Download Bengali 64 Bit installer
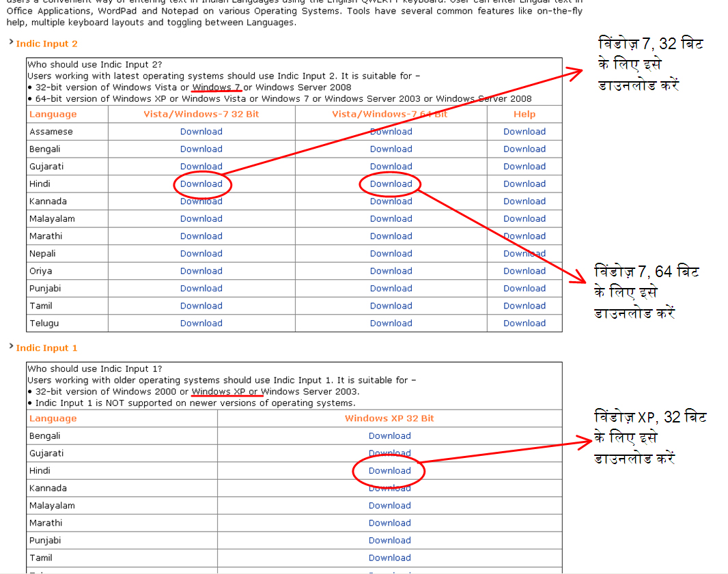 pos(391,149)
